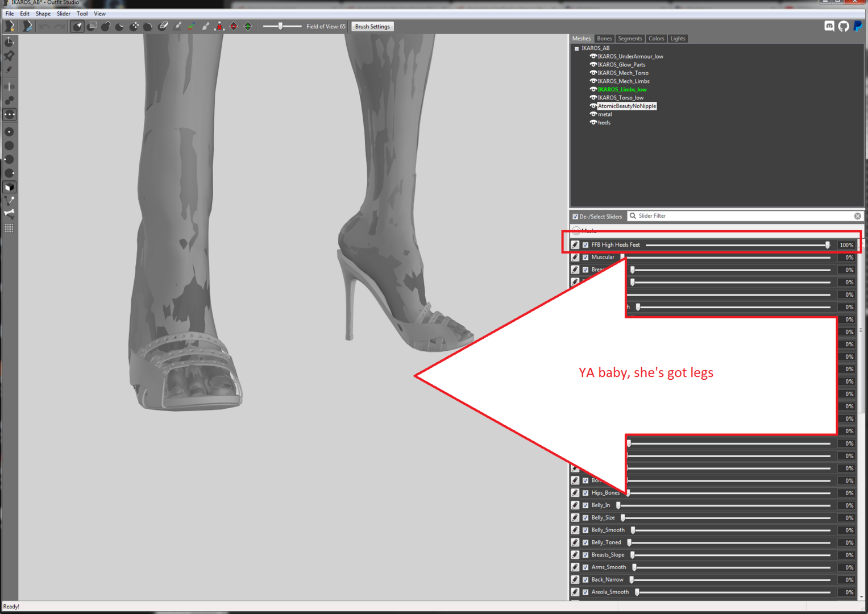Toggle the cube Textures display button

tap(10, 187)
